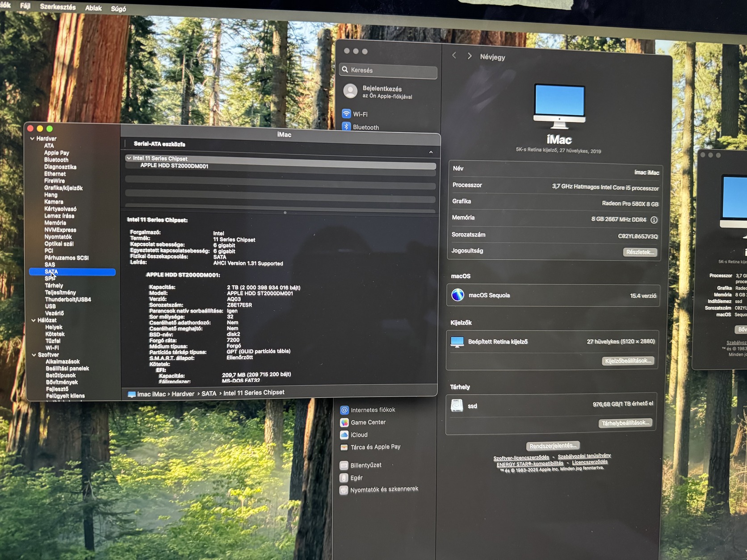The width and height of the screenshot is (747, 560).
Task: Click the Keresés search field
Action: (x=388, y=71)
